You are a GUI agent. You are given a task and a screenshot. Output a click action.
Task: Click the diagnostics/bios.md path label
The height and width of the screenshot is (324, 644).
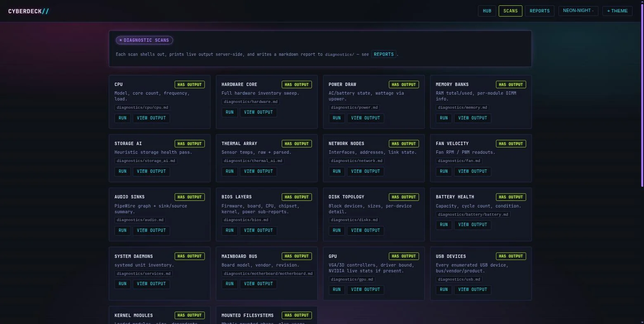point(246,220)
